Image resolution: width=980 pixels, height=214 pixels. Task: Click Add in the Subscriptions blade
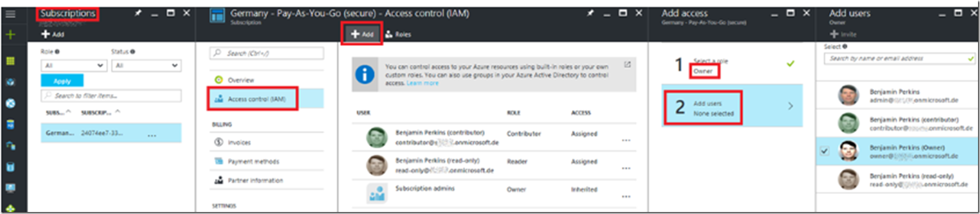pos(53,34)
